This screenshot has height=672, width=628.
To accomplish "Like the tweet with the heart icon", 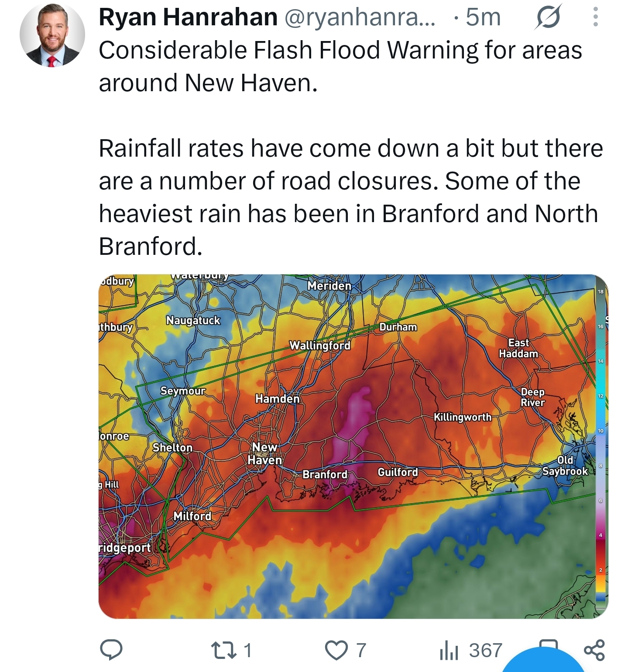I will point(336,650).
